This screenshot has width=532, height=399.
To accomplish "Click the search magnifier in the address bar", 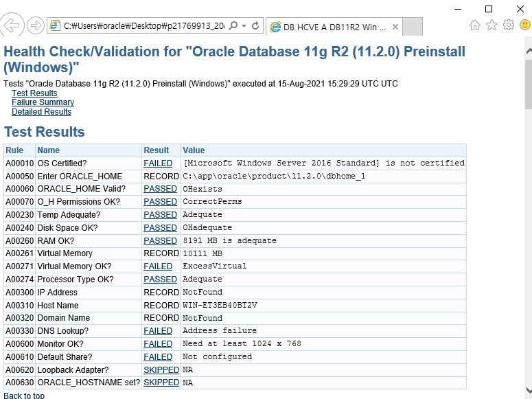I will (233, 25).
